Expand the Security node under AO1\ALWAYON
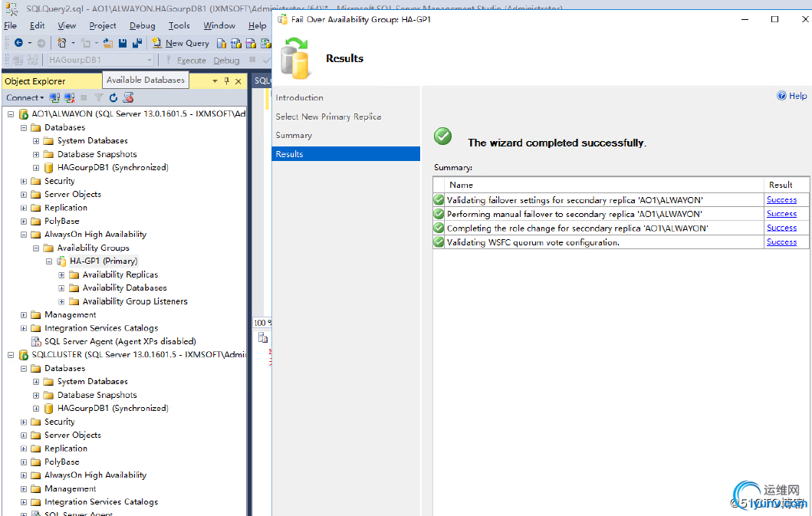 point(23,181)
